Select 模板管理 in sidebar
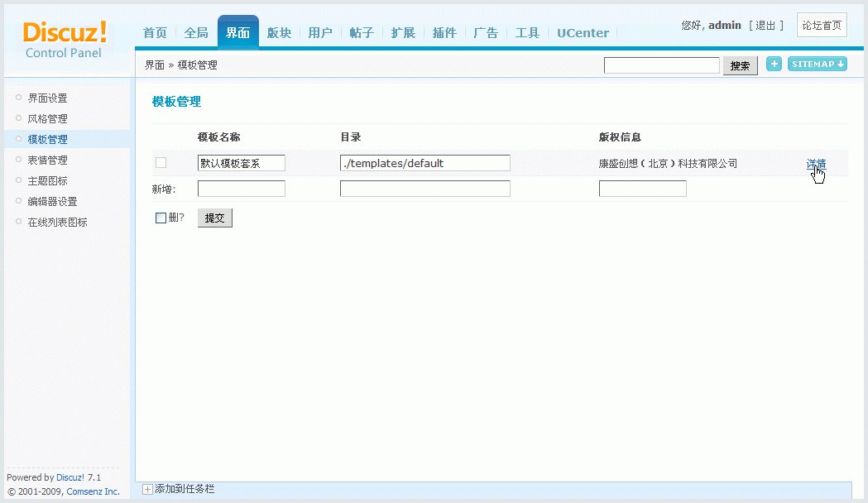 [48, 140]
